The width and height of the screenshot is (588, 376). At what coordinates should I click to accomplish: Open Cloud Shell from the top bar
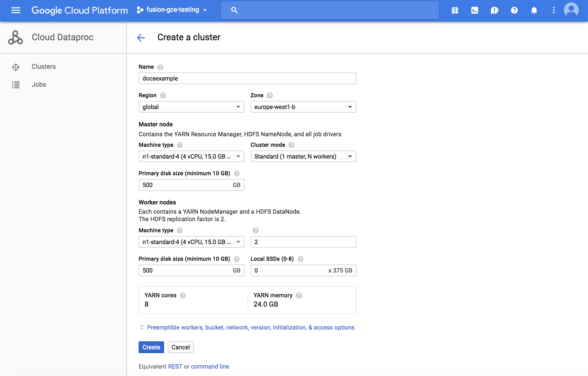[x=474, y=10]
